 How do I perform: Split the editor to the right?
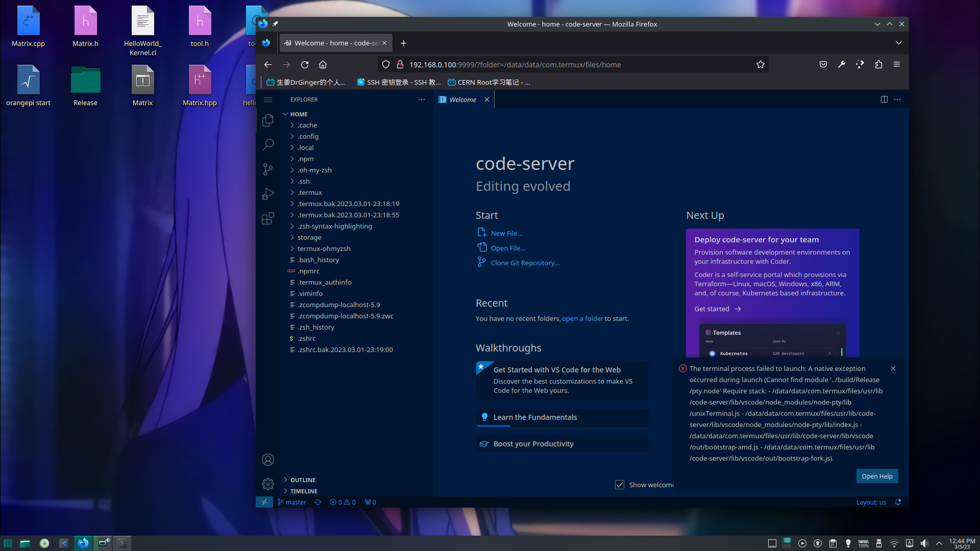point(884,99)
